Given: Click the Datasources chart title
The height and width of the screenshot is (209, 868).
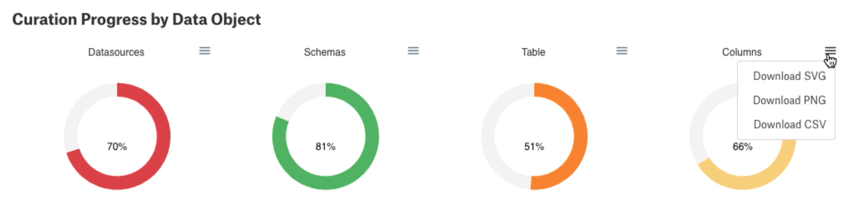Looking at the screenshot, I should (x=116, y=52).
